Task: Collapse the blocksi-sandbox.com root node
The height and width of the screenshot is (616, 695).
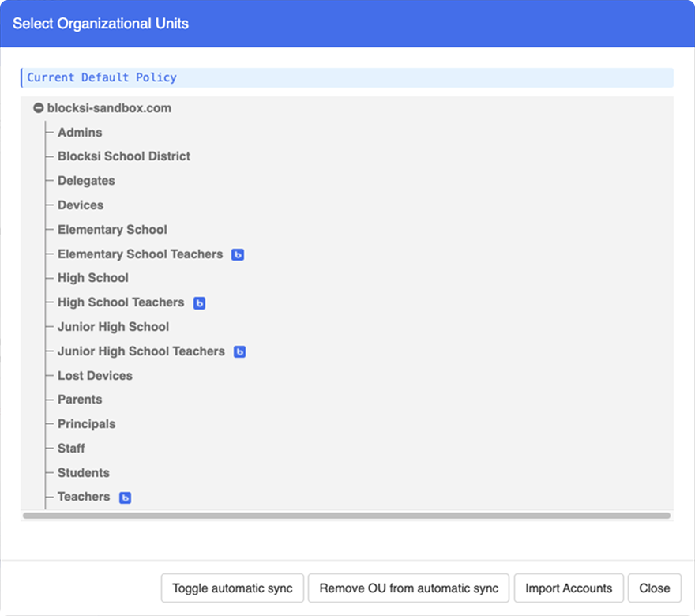Action: click(x=39, y=107)
